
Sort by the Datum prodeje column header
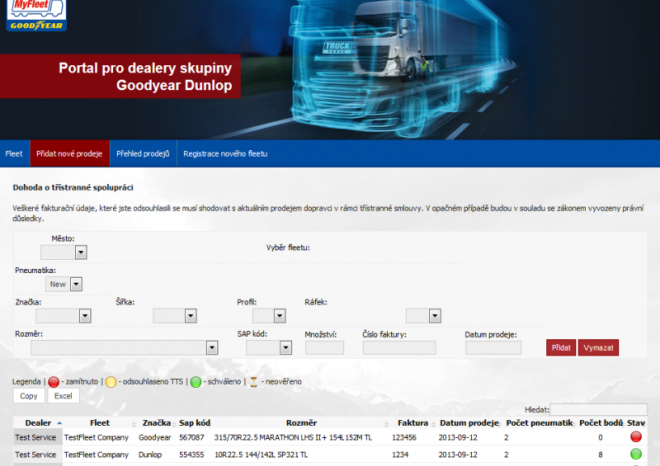point(469,423)
